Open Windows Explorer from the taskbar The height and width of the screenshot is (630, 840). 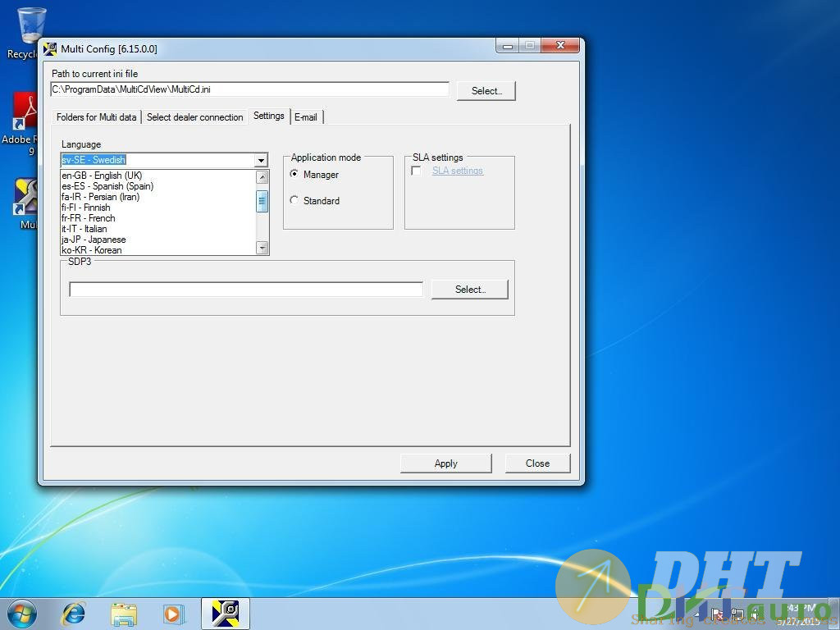pos(124,614)
